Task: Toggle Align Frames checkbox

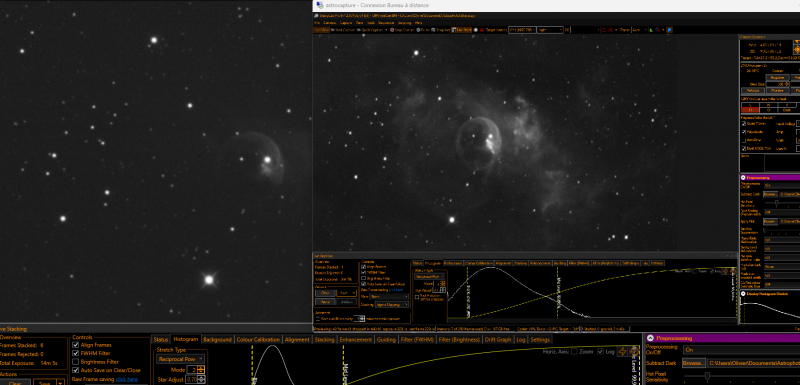Action: (x=76, y=345)
